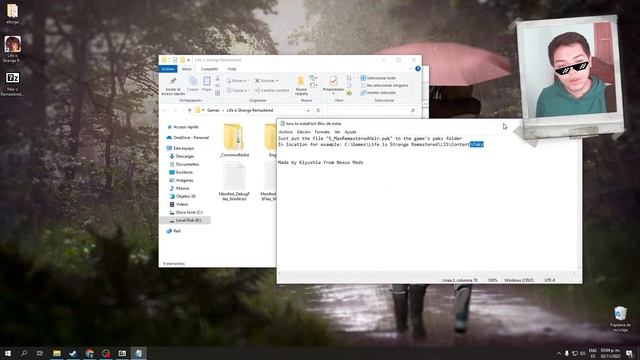Open Notepad's Formato menu
Image resolution: width=640 pixels, height=360 pixels.
tap(322, 132)
